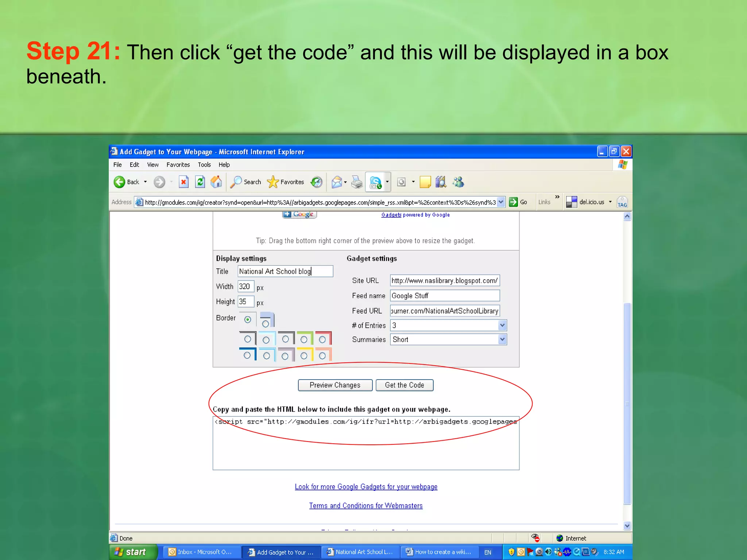Click the HTML code text area
Viewport: 747px width, 560px height.
coord(366,443)
